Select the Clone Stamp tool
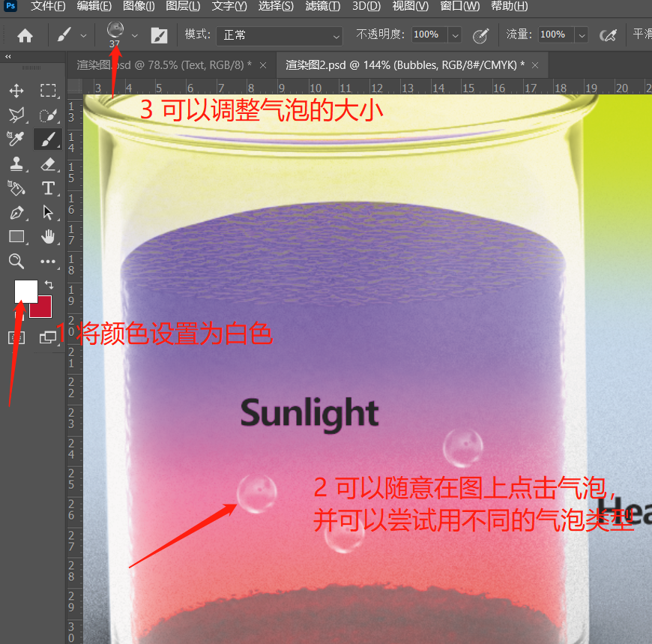 [16, 164]
